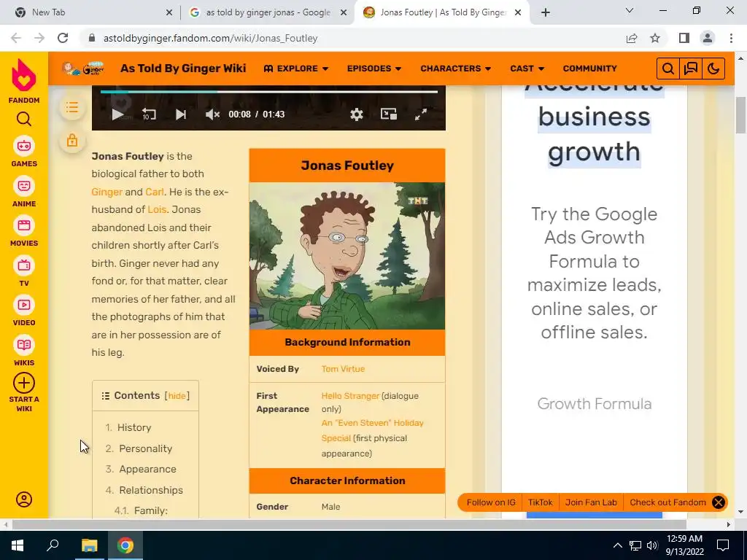This screenshot has width=747, height=560.
Task: Seek on the video progress bar
Action: click(x=269, y=92)
